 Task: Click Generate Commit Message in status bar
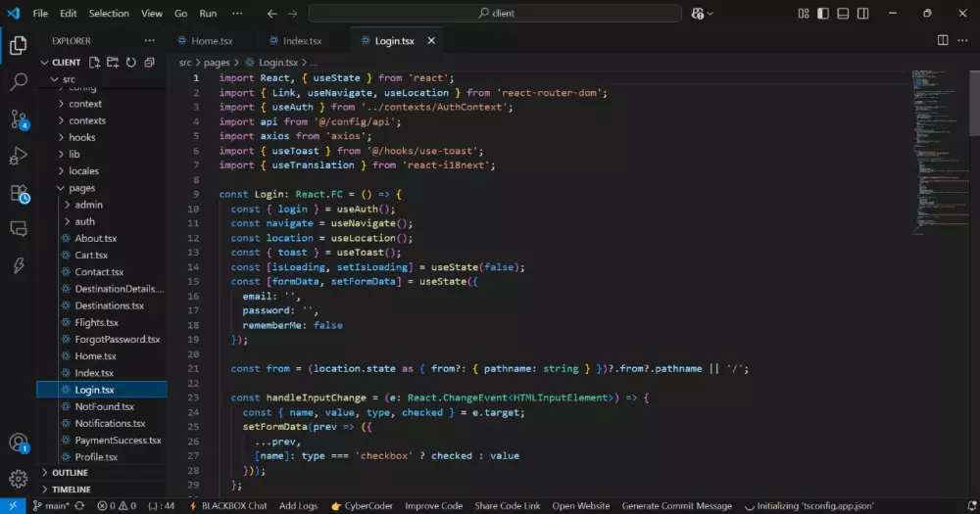pos(676,506)
